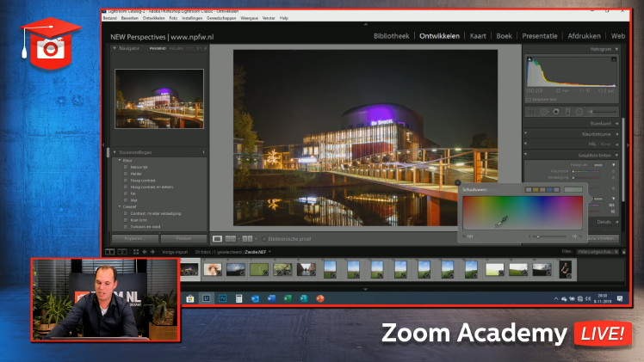Choose Before/After top-bottom view (Y|Y)
644x362 pixels.
[x=247, y=238]
